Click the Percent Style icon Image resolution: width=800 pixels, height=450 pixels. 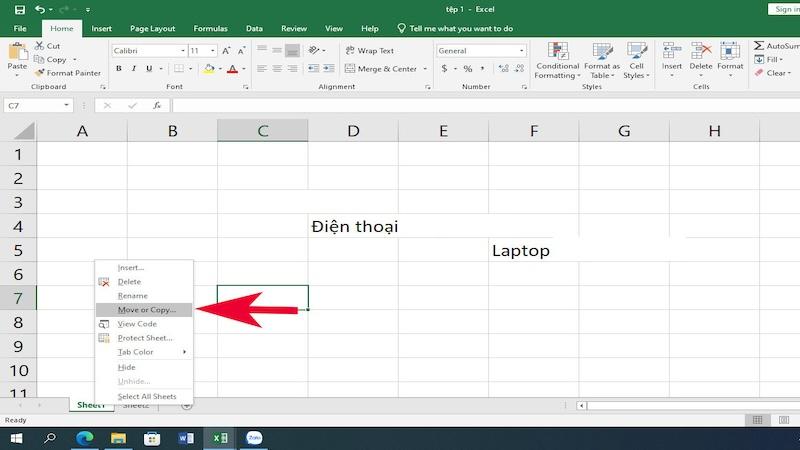click(x=468, y=68)
